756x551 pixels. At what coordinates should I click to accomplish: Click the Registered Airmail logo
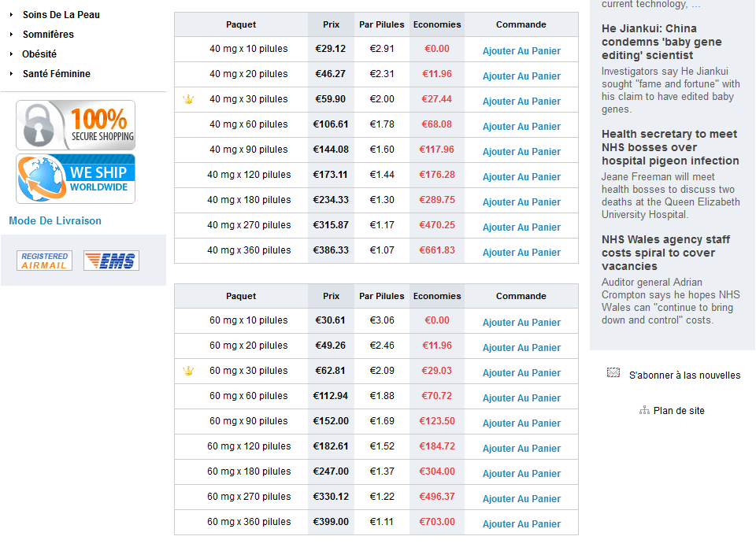click(x=44, y=261)
